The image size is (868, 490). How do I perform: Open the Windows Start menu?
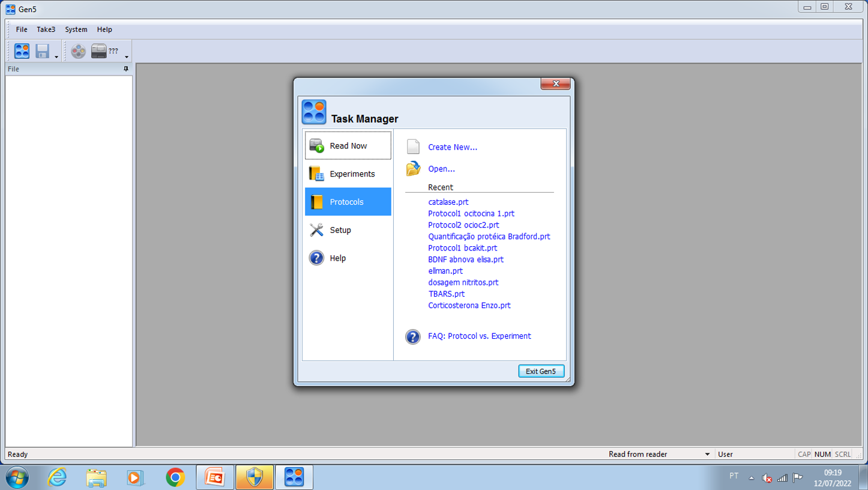click(x=17, y=477)
